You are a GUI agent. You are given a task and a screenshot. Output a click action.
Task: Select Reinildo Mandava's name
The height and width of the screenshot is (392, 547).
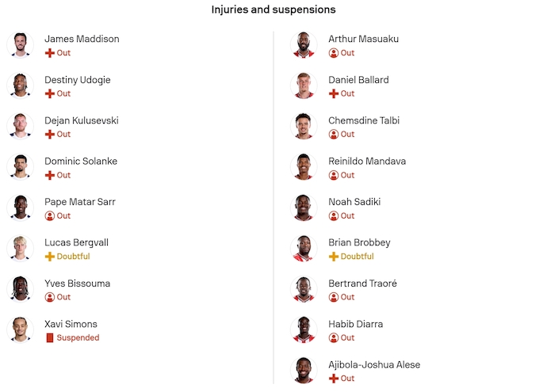point(366,162)
